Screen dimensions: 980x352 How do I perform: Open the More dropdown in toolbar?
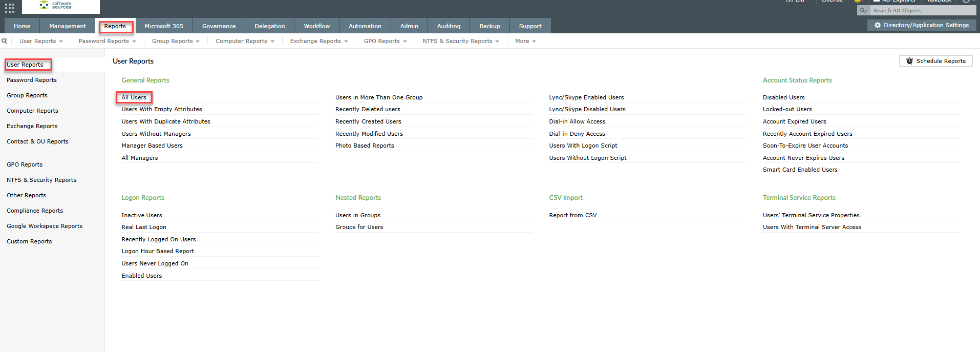point(525,41)
